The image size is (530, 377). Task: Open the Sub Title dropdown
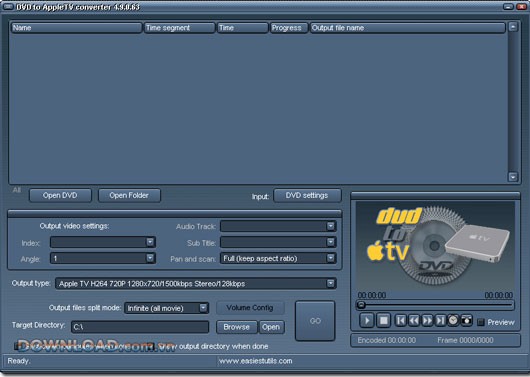tap(331, 242)
